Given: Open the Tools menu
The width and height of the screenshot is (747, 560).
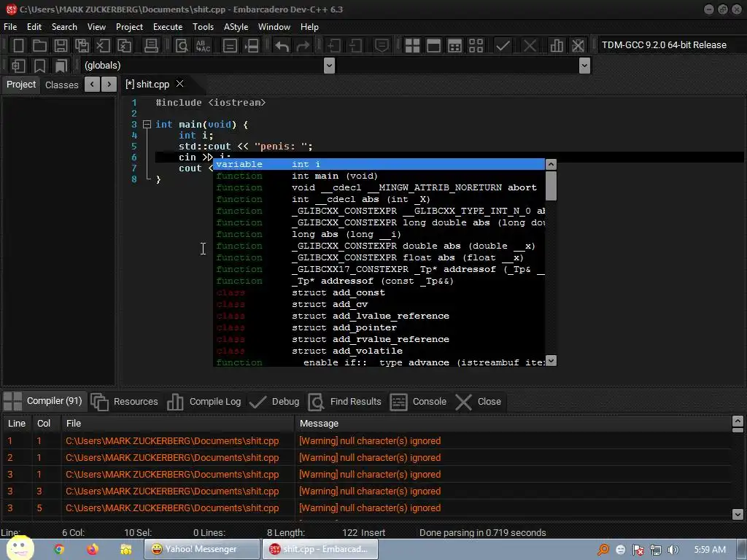Looking at the screenshot, I should click(203, 27).
